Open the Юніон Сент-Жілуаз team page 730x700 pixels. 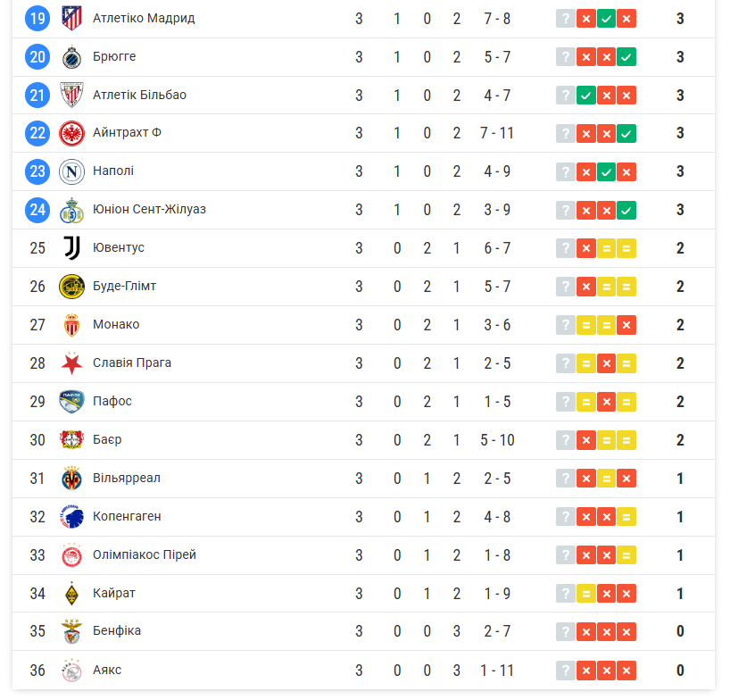pyautogui.click(x=149, y=209)
